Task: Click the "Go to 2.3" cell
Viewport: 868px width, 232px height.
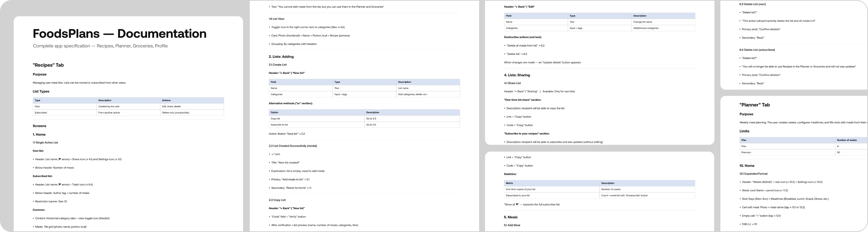Action: pos(412,119)
